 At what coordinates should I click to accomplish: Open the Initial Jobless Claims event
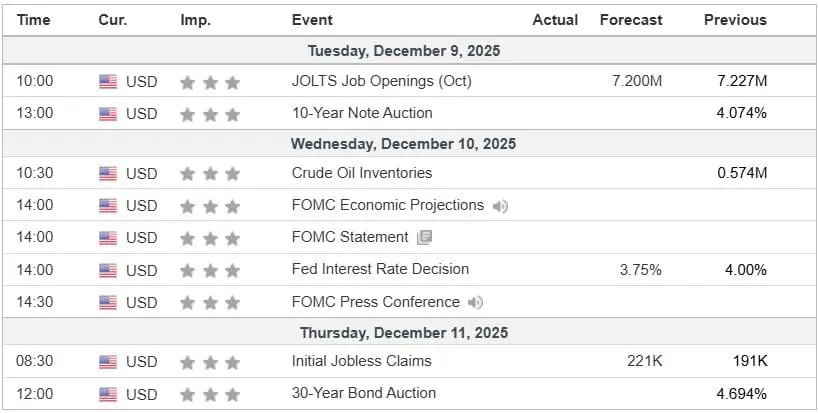point(362,361)
